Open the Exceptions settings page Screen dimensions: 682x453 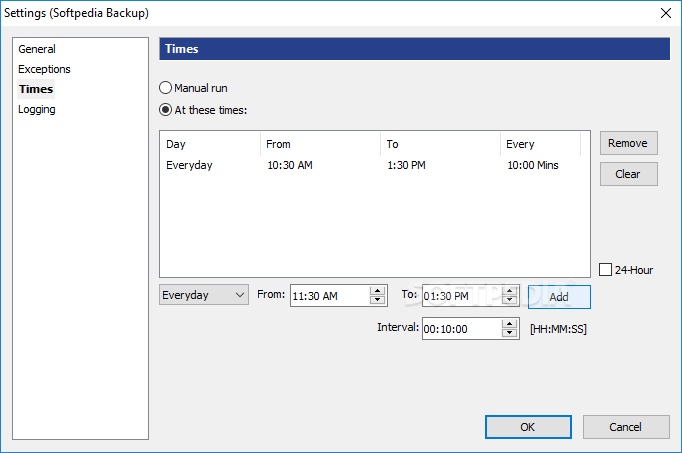pos(44,69)
